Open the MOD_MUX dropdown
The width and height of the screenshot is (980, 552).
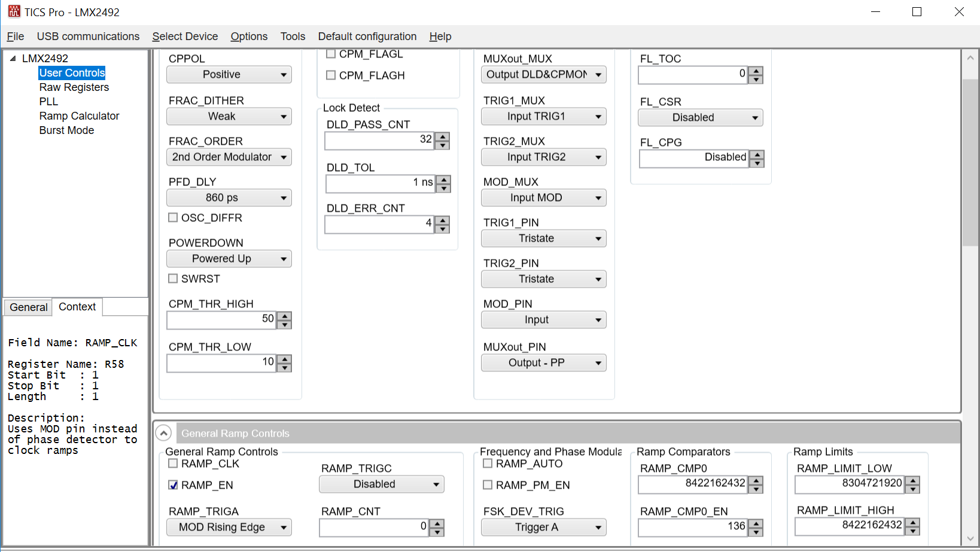pyautogui.click(x=544, y=198)
